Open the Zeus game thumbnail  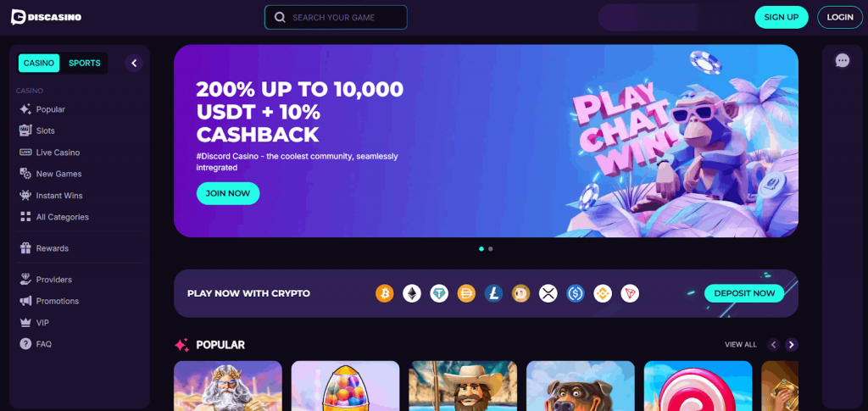[x=228, y=386]
